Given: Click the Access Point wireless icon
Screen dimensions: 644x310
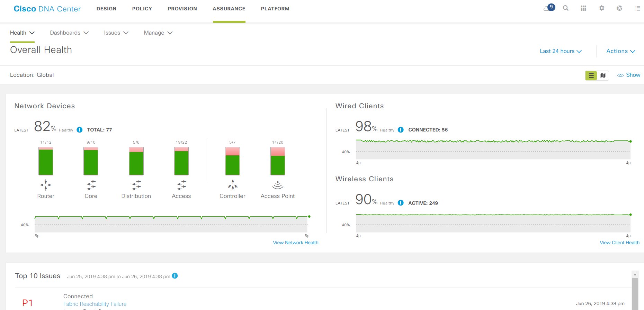Looking at the screenshot, I should [278, 185].
